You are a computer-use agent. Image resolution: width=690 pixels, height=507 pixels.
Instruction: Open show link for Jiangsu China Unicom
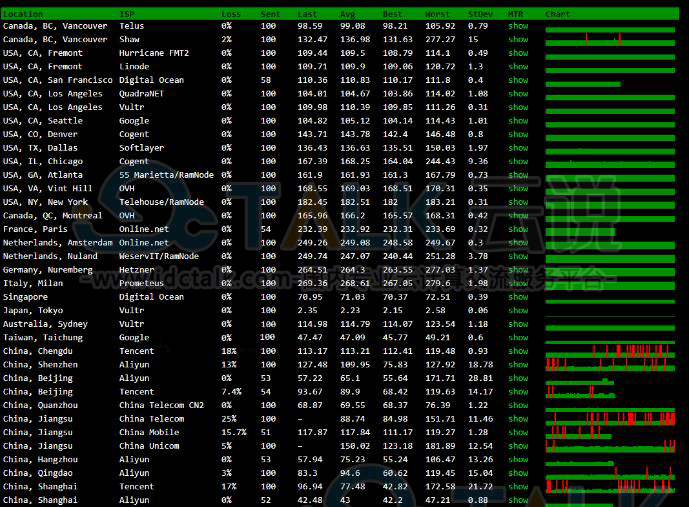518,446
